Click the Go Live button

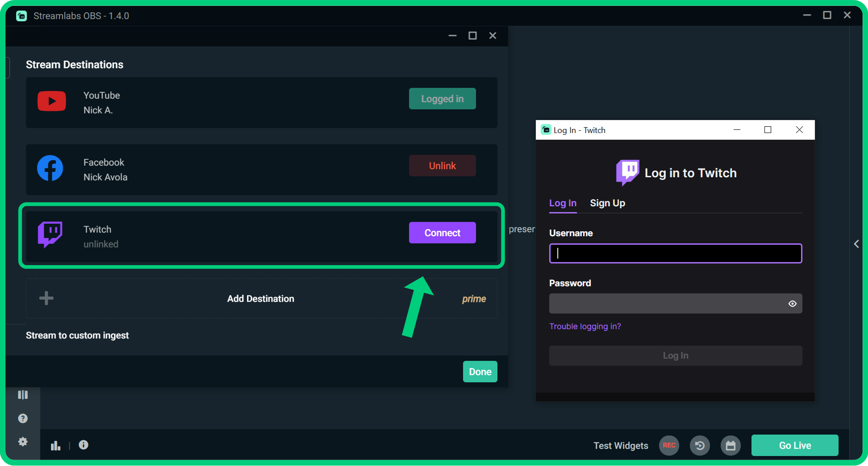pos(795,446)
